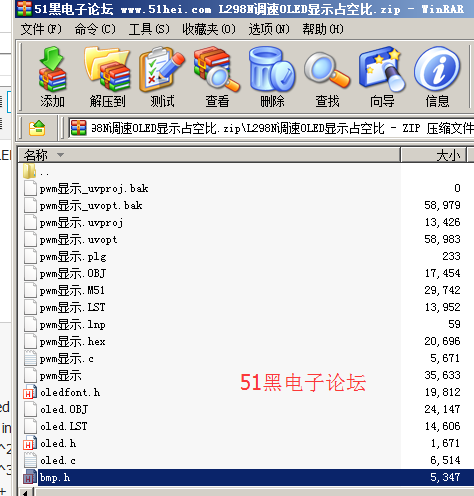Click the archive path address field

pos(271,128)
